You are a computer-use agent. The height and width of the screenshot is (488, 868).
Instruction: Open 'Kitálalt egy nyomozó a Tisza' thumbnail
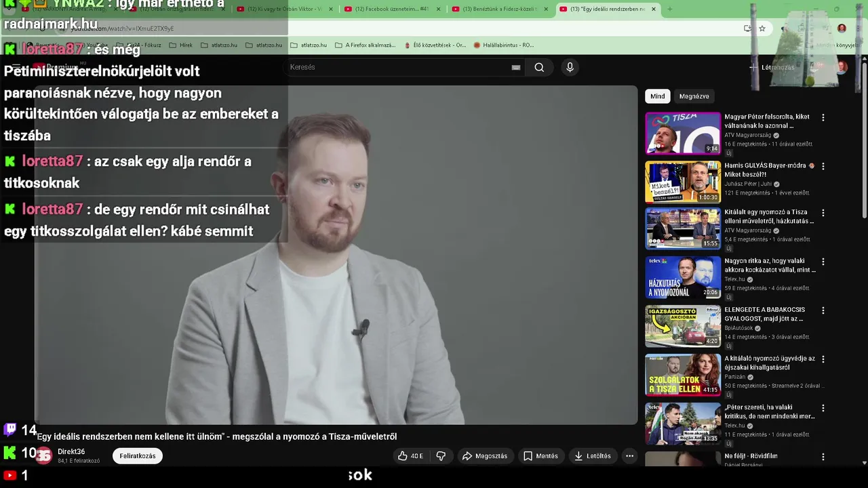pos(683,228)
